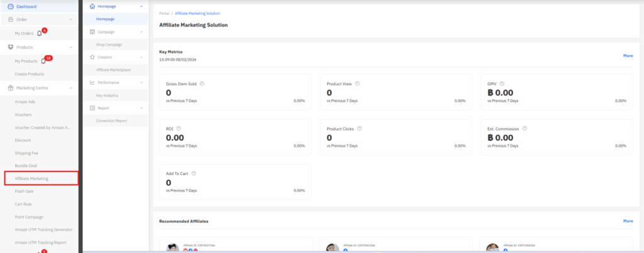Click More link beside Recommended Affiliates
Viewport: 644px width, 253px height.
click(628, 221)
